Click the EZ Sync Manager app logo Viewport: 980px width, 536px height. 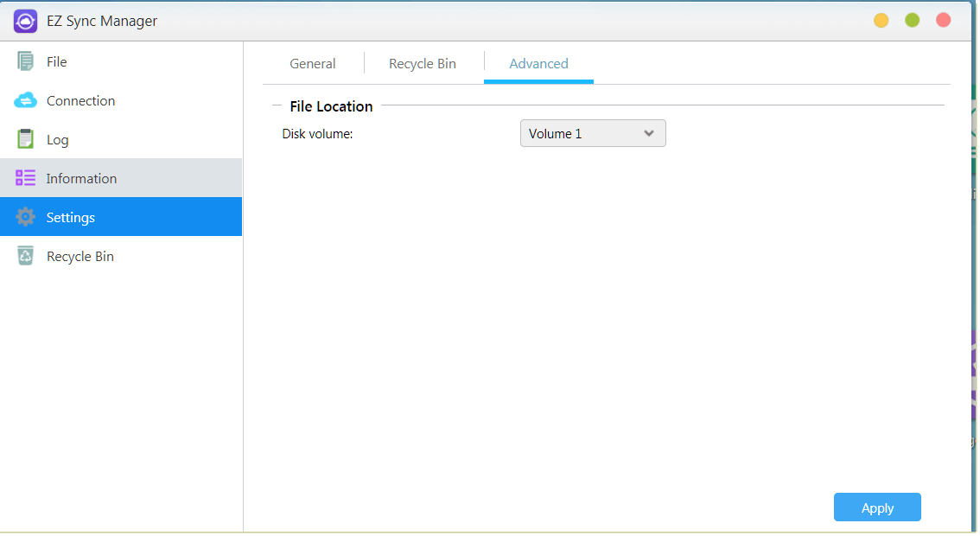pos(25,22)
